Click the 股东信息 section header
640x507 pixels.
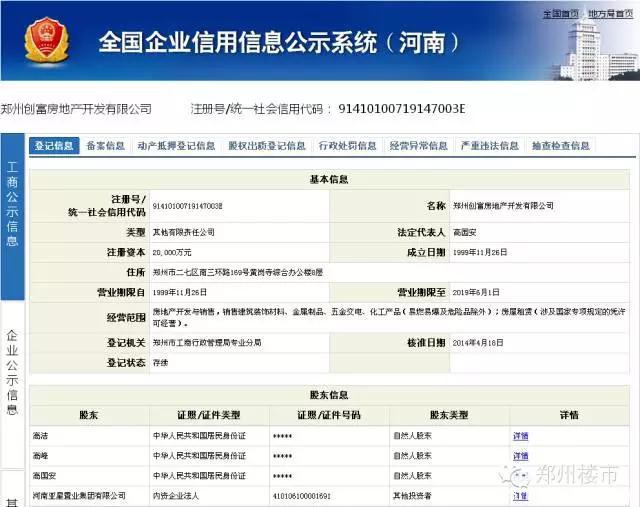tap(329, 395)
